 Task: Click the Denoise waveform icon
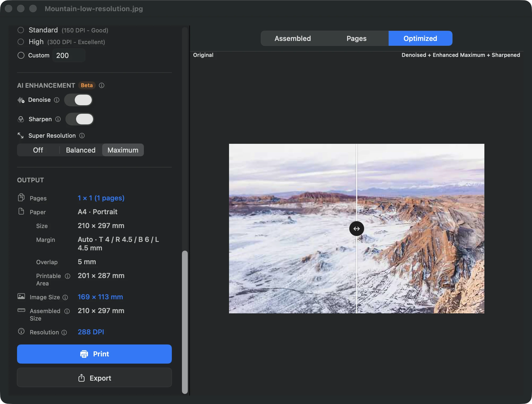21,100
